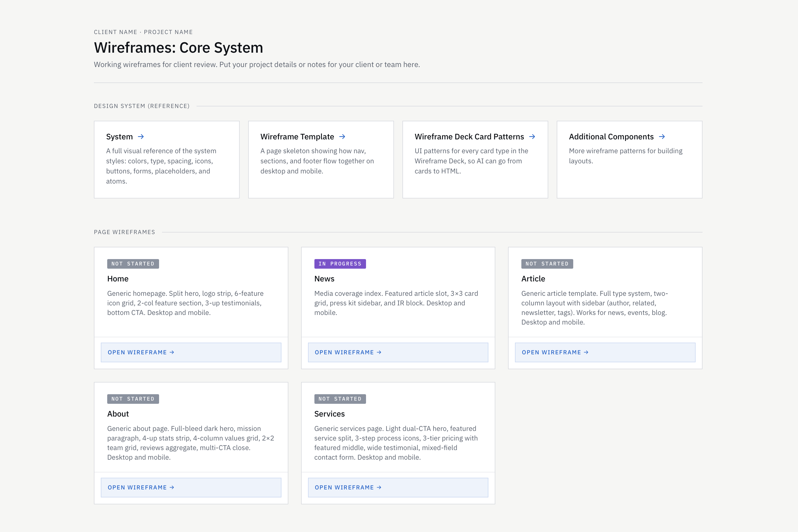Click the arrow beside Additional Components
Viewport: 798px width, 532px height.
tap(662, 137)
